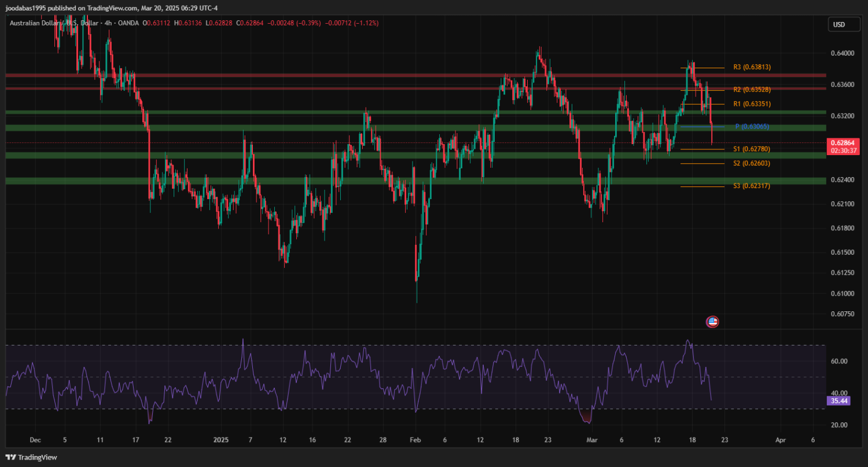
Task: Open the USD currency selector
Action: [x=838, y=24]
